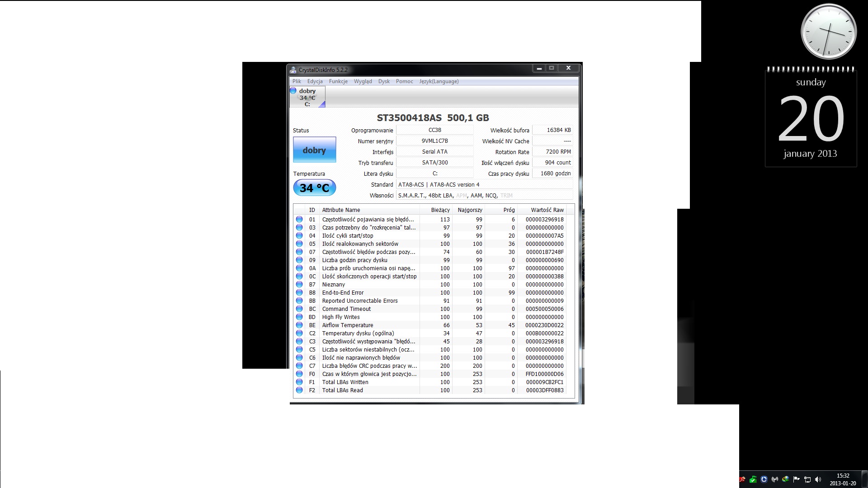
Task: Open the Wygląd menu
Action: (x=363, y=81)
